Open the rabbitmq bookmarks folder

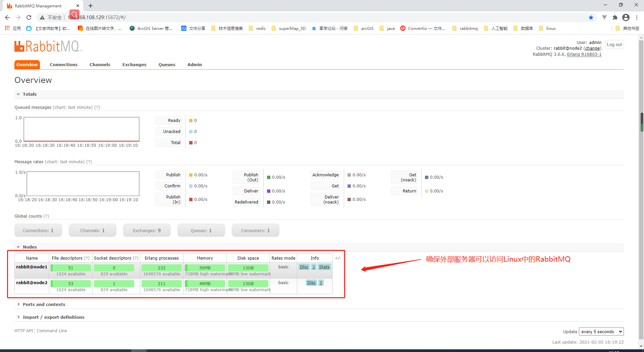(x=465, y=28)
